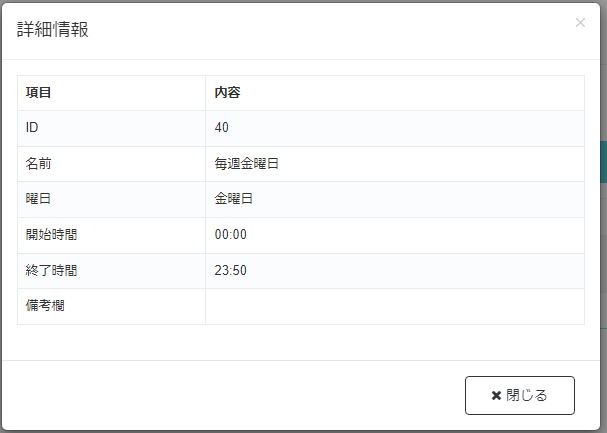Click the empty 備考欄 content cell

pos(394,306)
